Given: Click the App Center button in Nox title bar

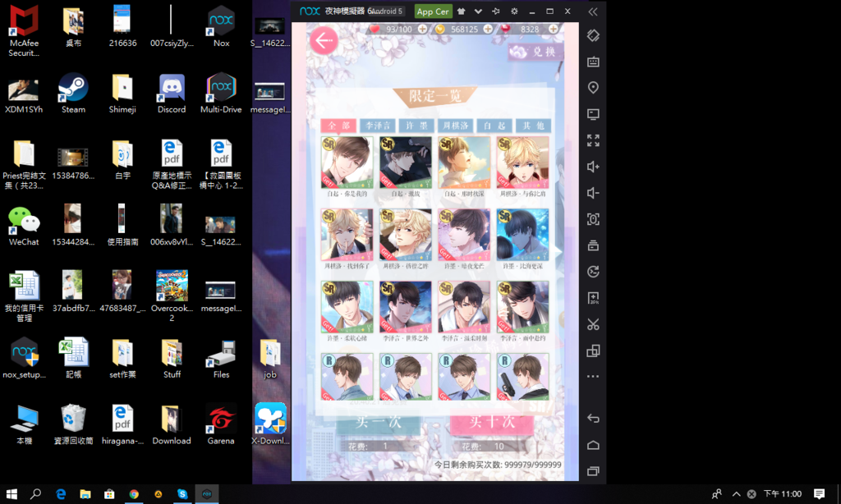Looking at the screenshot, I should click(433, 11).
